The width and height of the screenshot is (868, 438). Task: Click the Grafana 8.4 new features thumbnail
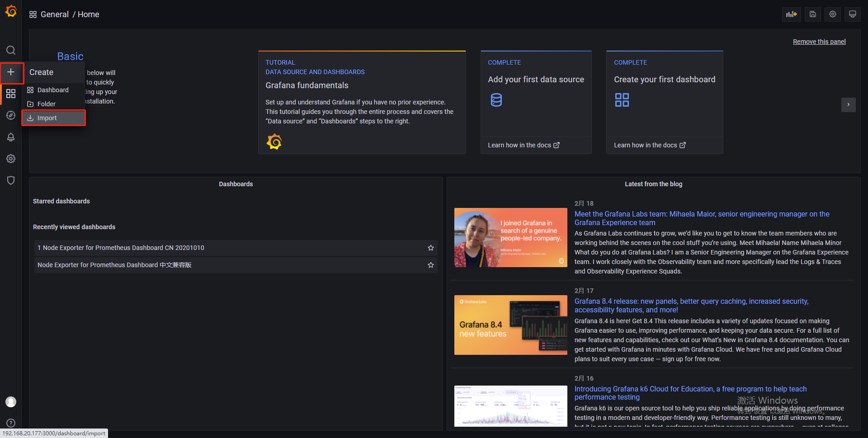click(511, 325)
